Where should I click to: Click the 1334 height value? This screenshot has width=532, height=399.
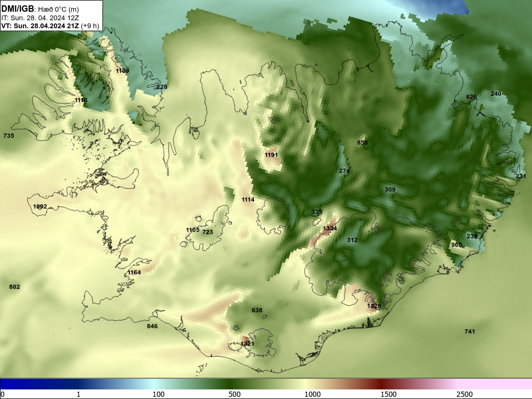[x=330, y=228]
